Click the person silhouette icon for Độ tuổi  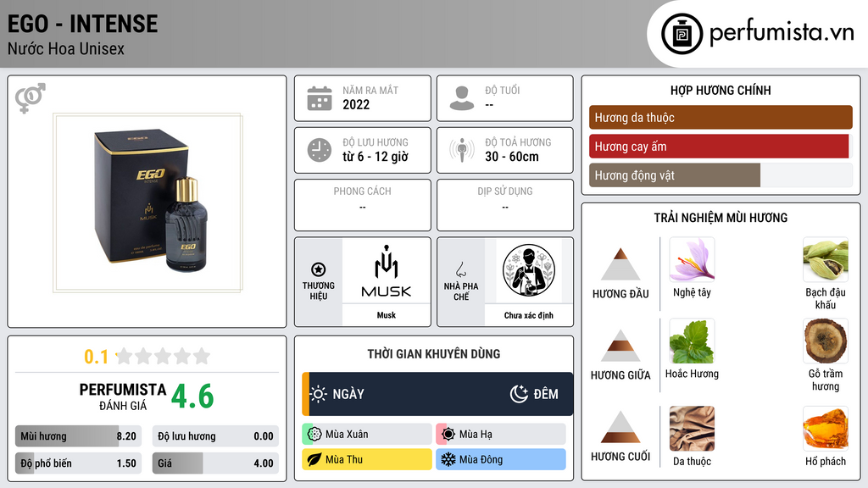click(x=462, y=98)
